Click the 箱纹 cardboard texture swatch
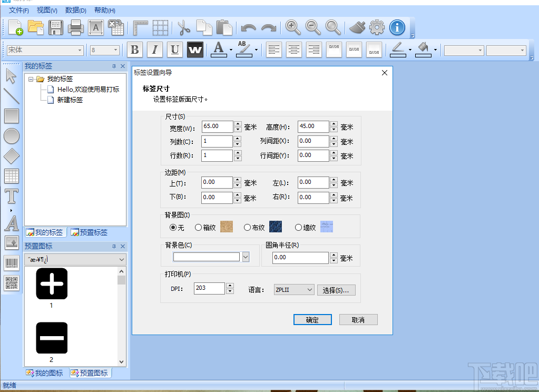Screen dimensions: 539x392 click(x=227, y=227)
